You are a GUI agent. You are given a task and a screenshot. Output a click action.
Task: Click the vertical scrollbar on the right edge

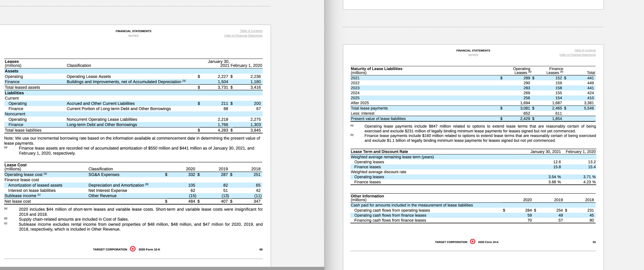642,135
